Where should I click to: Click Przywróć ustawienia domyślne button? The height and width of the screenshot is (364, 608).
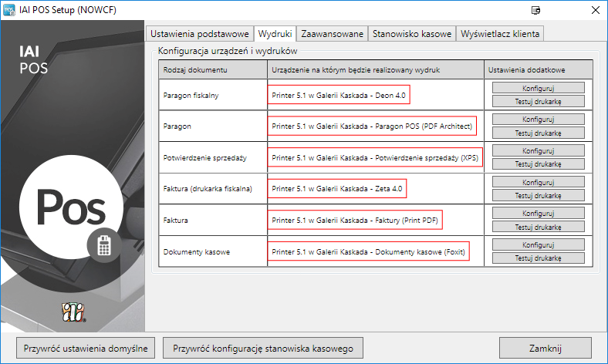[x=86, y=348]
